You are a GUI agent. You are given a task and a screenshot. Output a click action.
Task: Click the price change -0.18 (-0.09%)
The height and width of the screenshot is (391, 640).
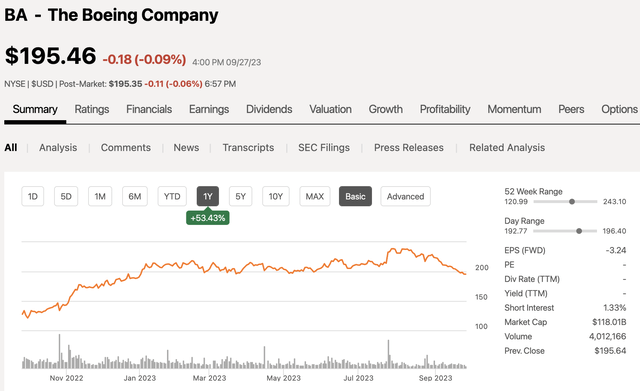(x=144, y=60)
